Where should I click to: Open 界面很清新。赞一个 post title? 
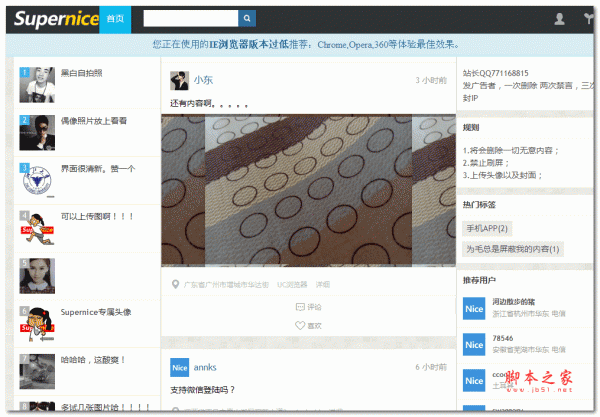point(98,169)
